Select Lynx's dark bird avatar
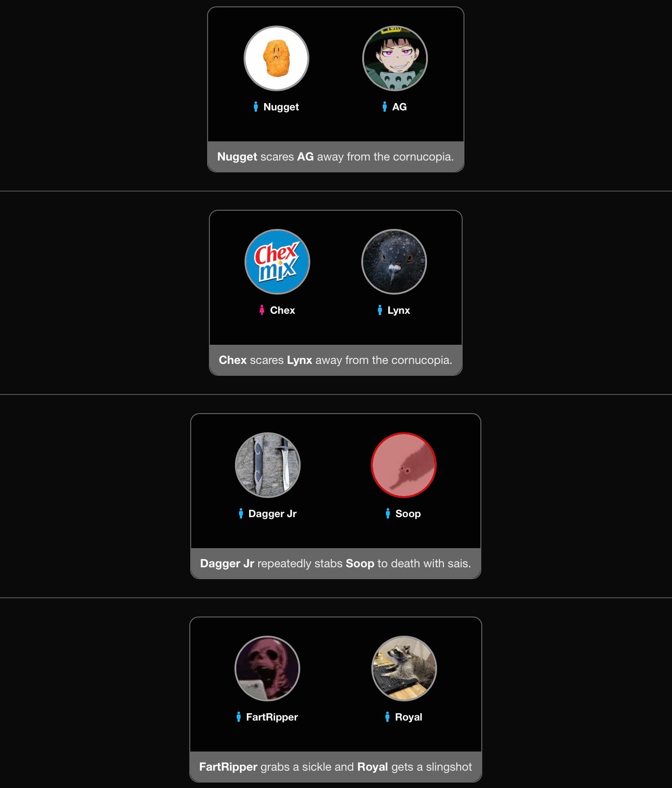The height and width of the screenshot is (788, 672). pyautogui.click(x=394, y=262)
